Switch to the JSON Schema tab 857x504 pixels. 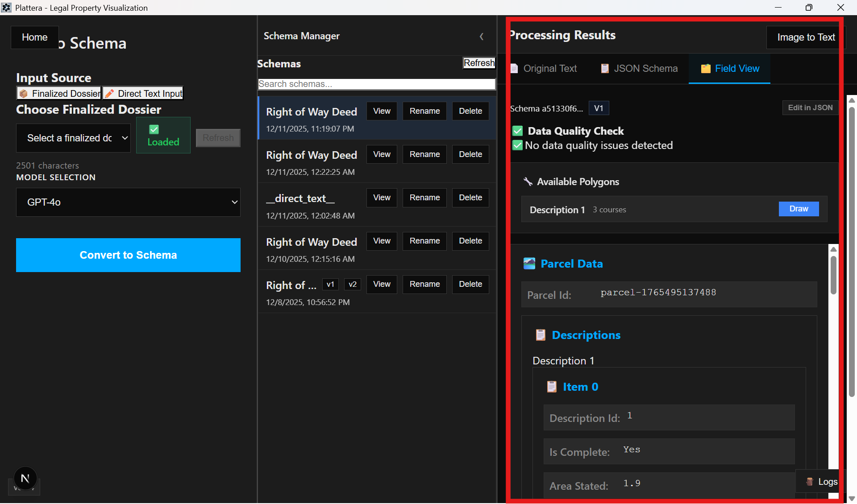tap(639, 68)
